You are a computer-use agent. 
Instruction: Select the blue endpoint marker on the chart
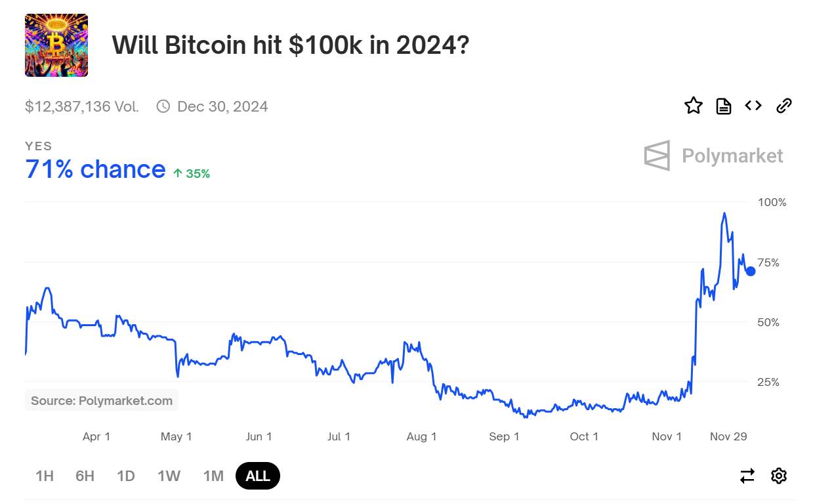749,270
